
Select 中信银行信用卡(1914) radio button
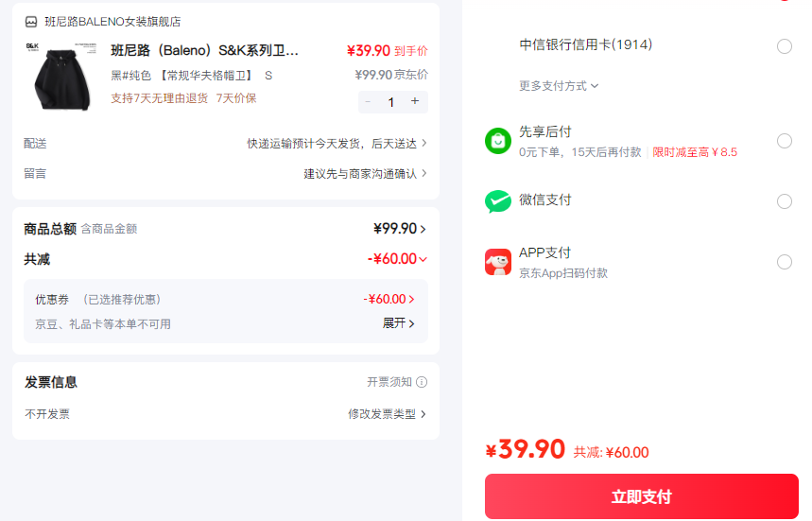(784, 46)
